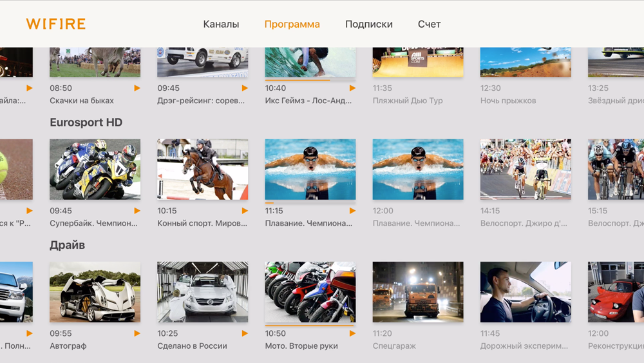Open the Ночь прыжков thumbnail
644x363 pixels.
526,62
